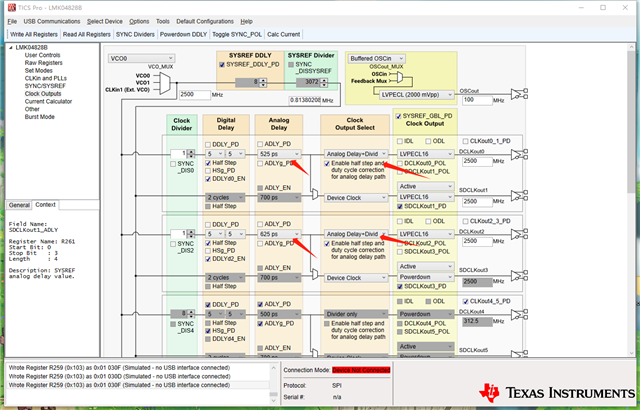Click the SDCLKout3 output buffer symbol
Screen dimensions: 640x410
click(x=519, y=275)
